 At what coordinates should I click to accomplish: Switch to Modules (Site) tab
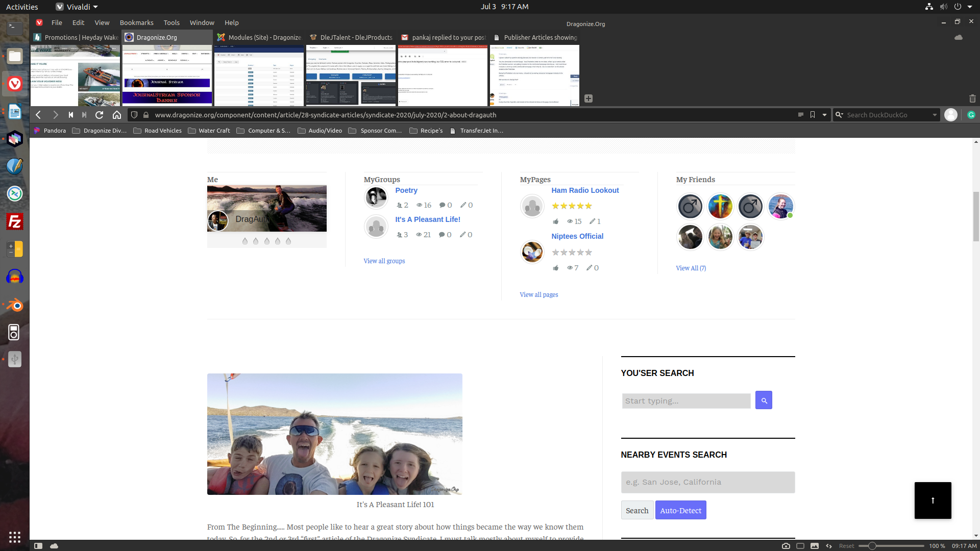coord(259,37)
